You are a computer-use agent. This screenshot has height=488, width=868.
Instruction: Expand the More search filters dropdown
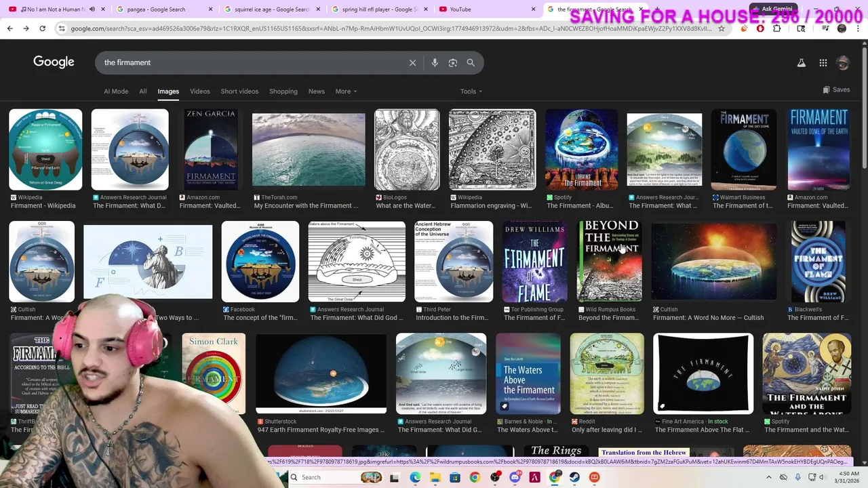(346, 91)
